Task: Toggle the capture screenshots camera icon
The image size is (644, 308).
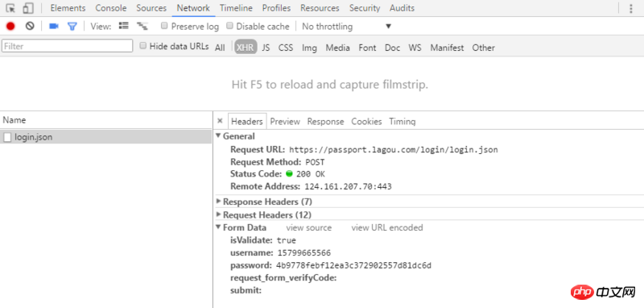Action: pos(54,27)
